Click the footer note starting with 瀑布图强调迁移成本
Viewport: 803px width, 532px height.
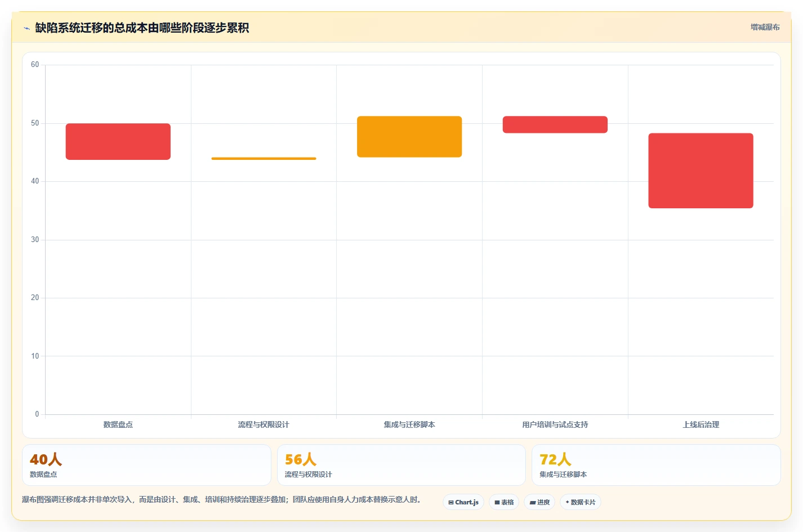point(222,499)
